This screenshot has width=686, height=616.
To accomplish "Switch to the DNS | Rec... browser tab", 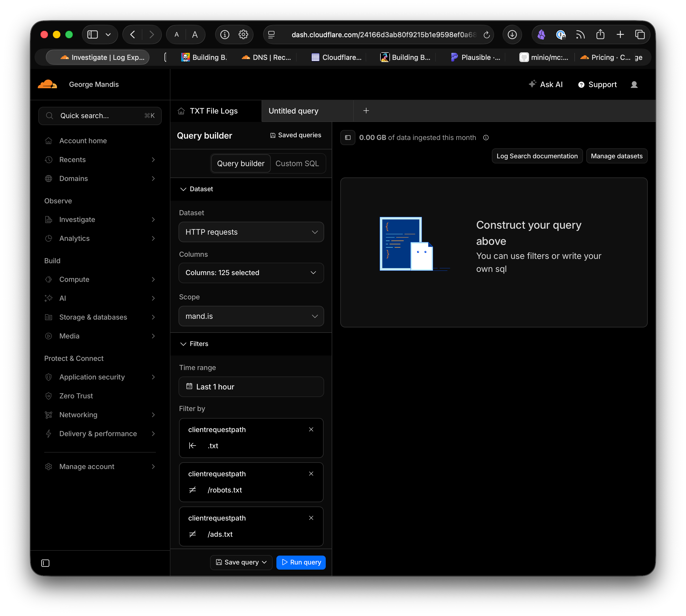I will pyautogui.click(x=266, y=57).
